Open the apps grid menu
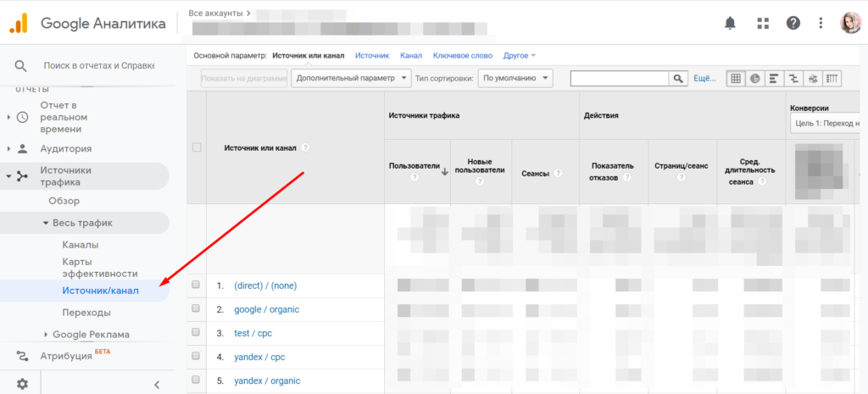 tap(763, 23)
